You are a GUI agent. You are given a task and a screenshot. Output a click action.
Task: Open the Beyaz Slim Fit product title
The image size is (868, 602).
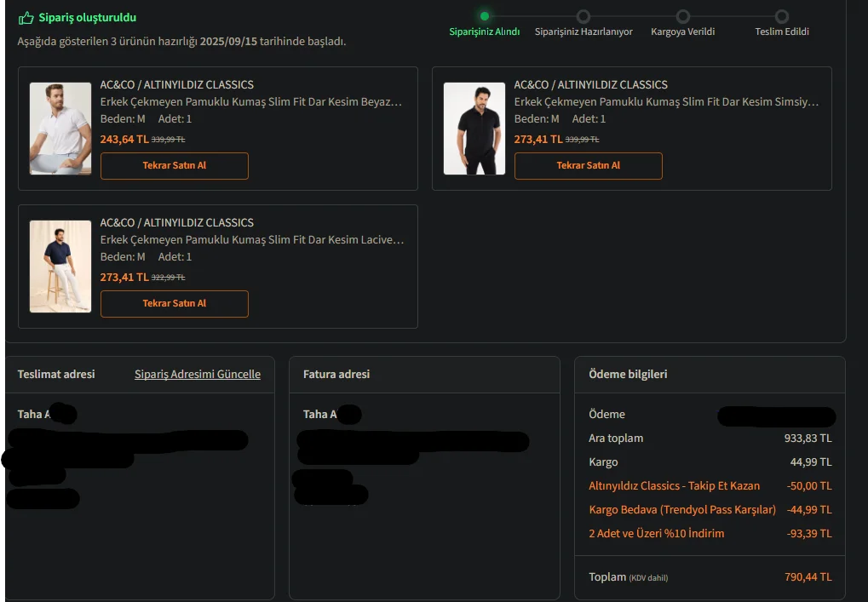[x=250, y=102]
